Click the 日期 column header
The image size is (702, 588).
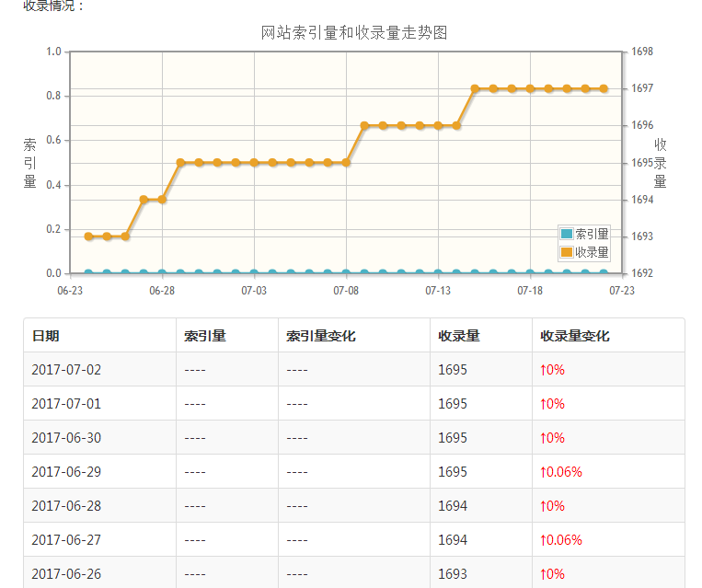click(x=46, y=336)
